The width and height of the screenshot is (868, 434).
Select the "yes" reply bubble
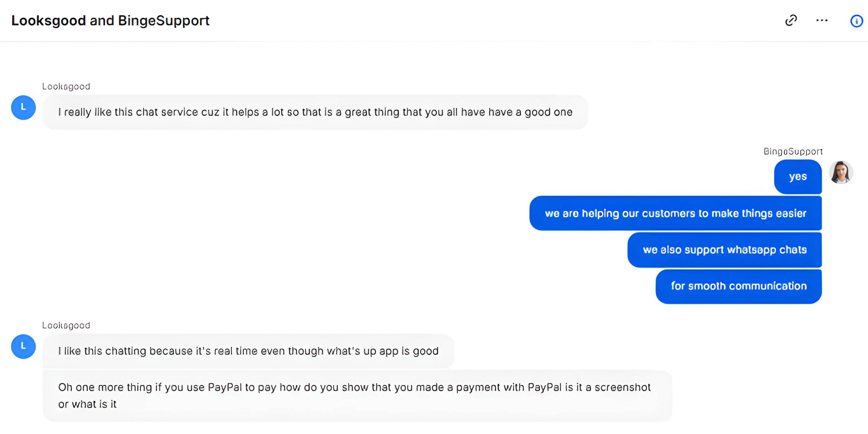[x=798, y=177]
